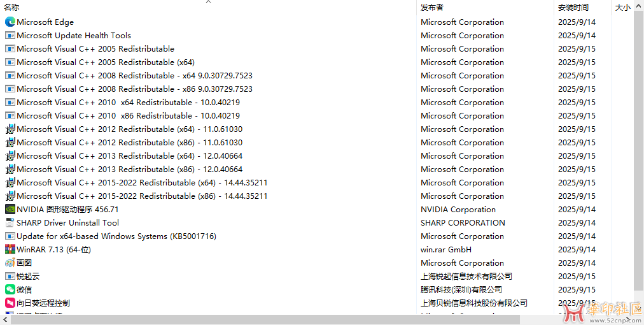Click the Microsoft Update Health Tools icon
This screenshot has width=644, height=325.
tap(10, 36)
